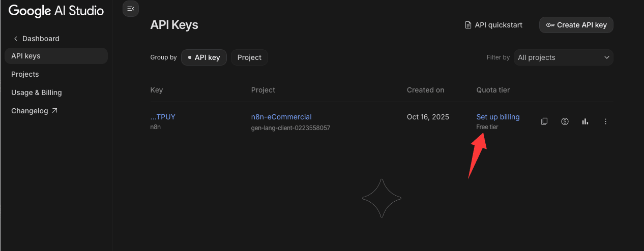Collapse the sidebar with the toggle icon
644x251 pixels.
tap(131, 9)
